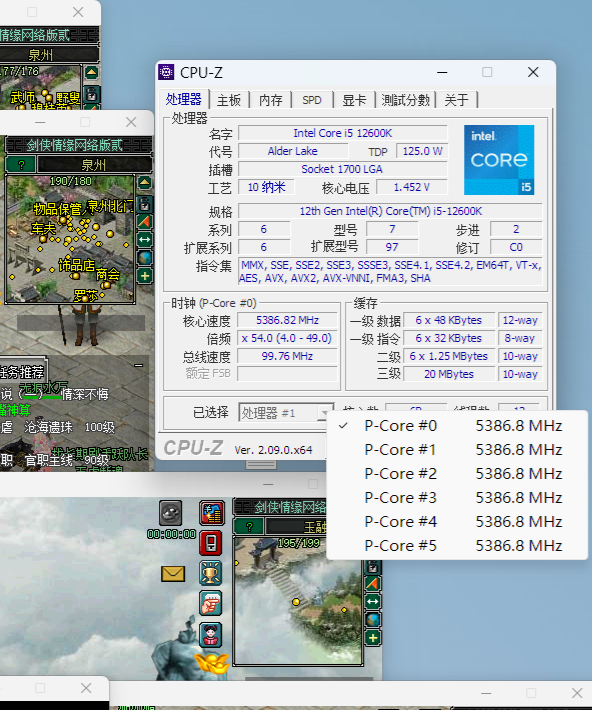Click the 1.452 V core voltage field
This screenshot has height=710, width=592.
pos(412,187)
